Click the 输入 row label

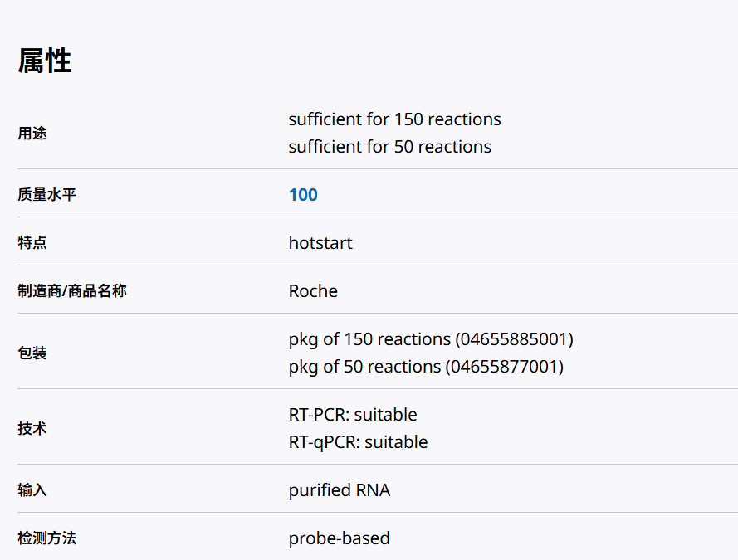click(x=32, y=490)
